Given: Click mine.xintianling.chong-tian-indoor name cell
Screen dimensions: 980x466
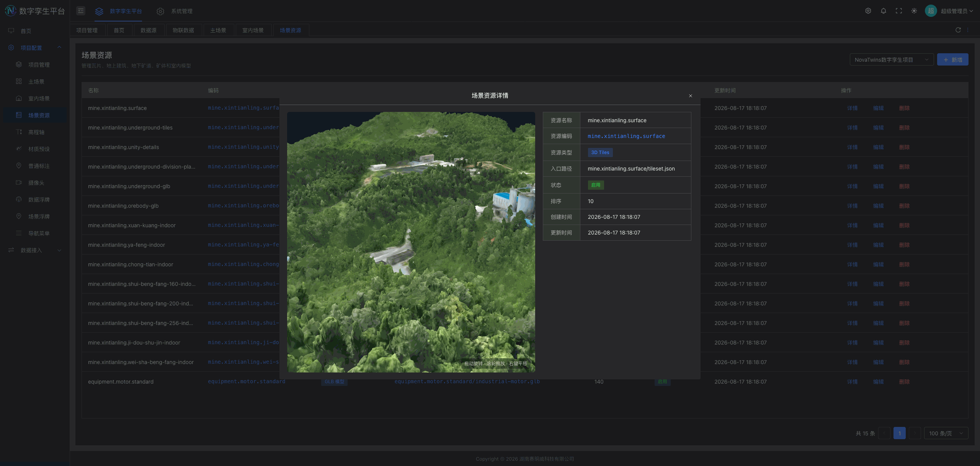Looking at the screenshot, I should (131, 264).
